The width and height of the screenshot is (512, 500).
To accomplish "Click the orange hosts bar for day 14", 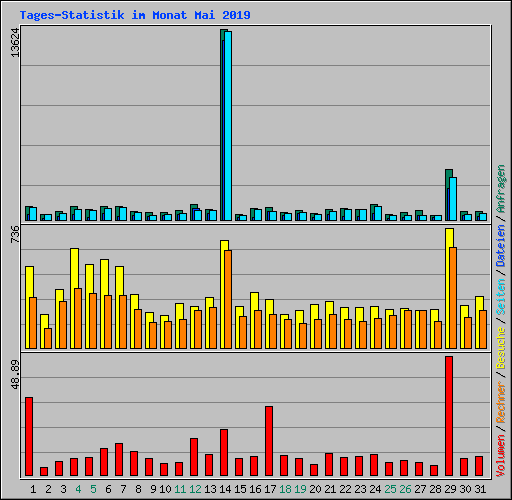I will [x=228, y=299].
